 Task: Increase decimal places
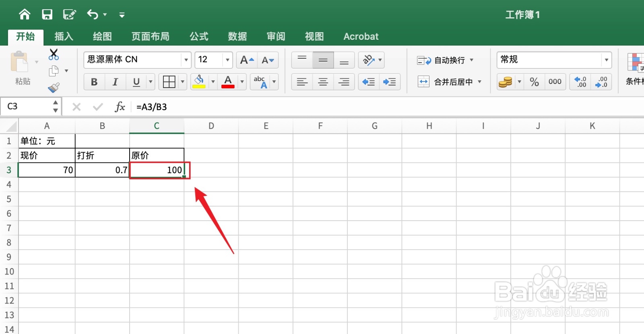tap(580, 82)
